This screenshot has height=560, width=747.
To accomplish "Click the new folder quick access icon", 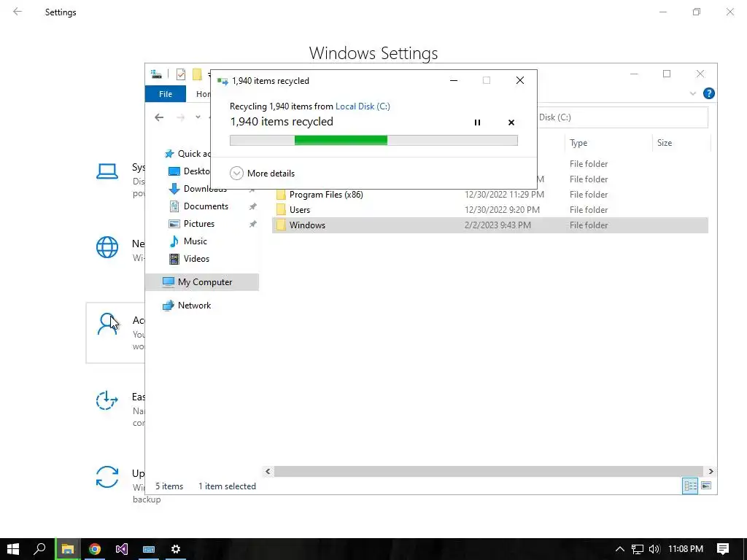I will point(197,74).
